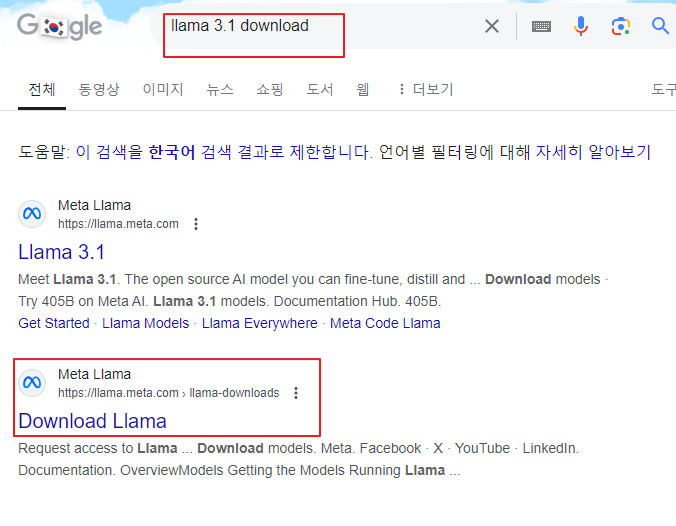Click the first result's https://llama.meta.com URL text
Screen dimensions: 676x526
[118, 224]
